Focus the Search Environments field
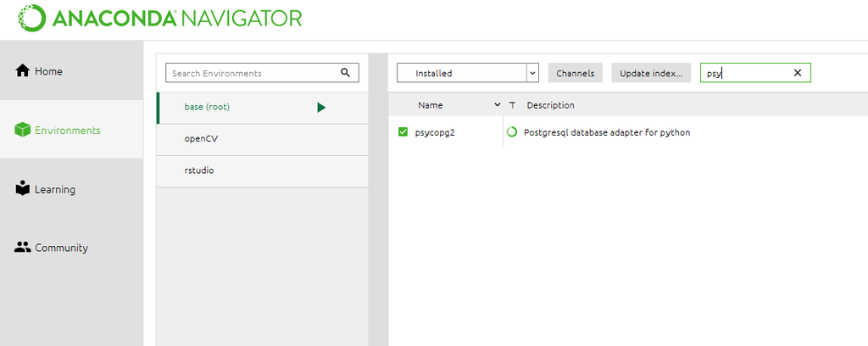 [263, 73]
